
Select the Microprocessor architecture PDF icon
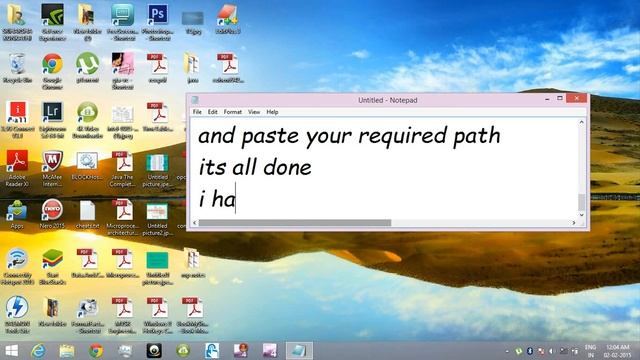[122, 217]
